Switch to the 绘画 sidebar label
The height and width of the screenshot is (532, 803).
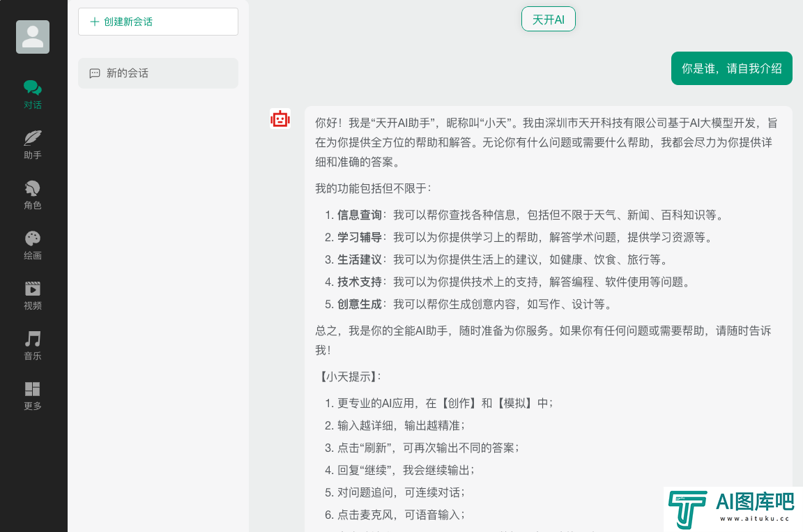point(33,255)
